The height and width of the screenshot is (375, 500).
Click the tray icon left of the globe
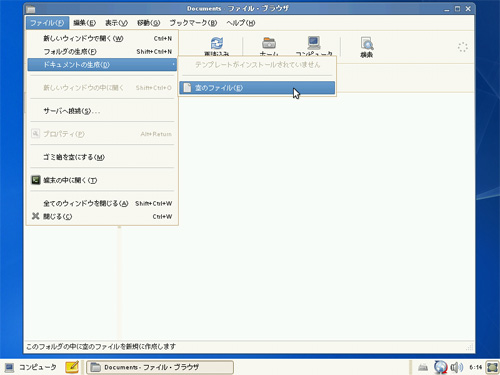tap(423, 368)
